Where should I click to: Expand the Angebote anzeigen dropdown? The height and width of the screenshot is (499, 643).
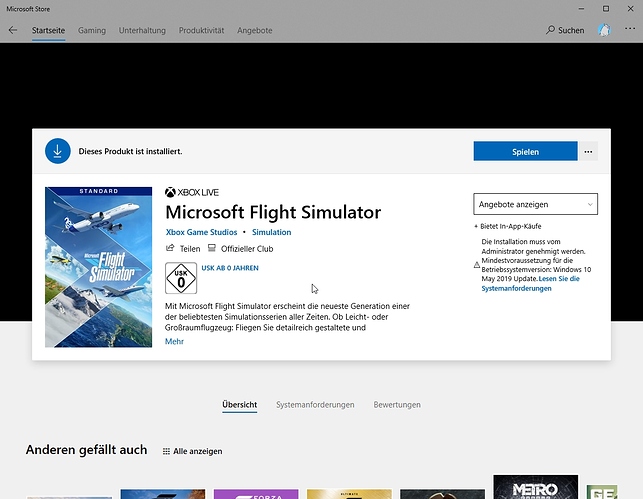(535, 204)
